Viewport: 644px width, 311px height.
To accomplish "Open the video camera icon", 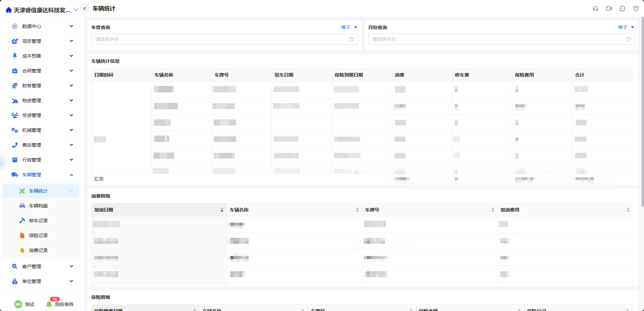I will tap(609, 9).
